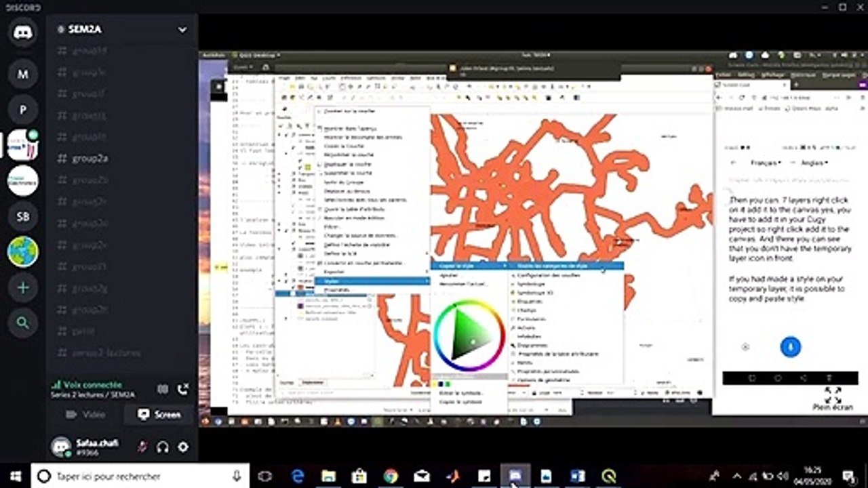Viewport: 868px width, 488px height.
Task: Pick the green recent color swatch
Action: [448, 384]
